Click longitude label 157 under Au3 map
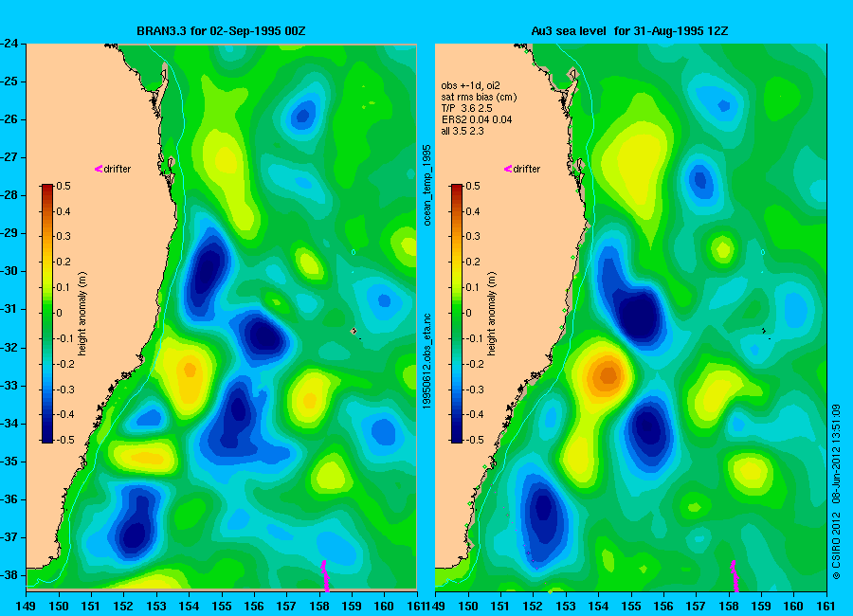 click(x=696, y=607)
